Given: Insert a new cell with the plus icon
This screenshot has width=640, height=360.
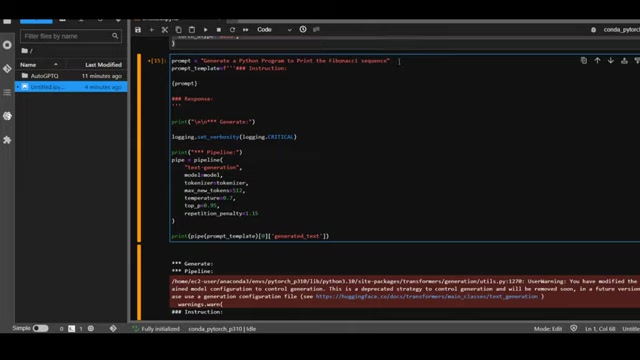Looking at the screenshot, I should [x=151, y=30].
